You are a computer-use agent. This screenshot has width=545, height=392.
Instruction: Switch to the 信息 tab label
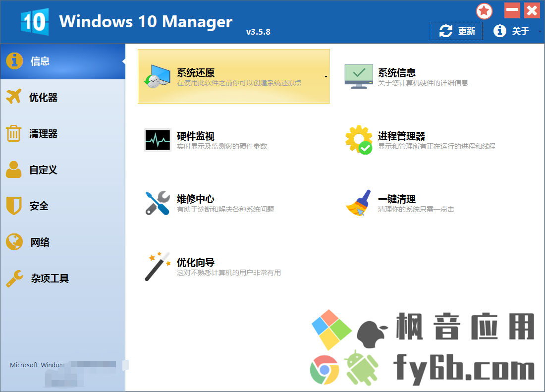(x=40, y=61)
